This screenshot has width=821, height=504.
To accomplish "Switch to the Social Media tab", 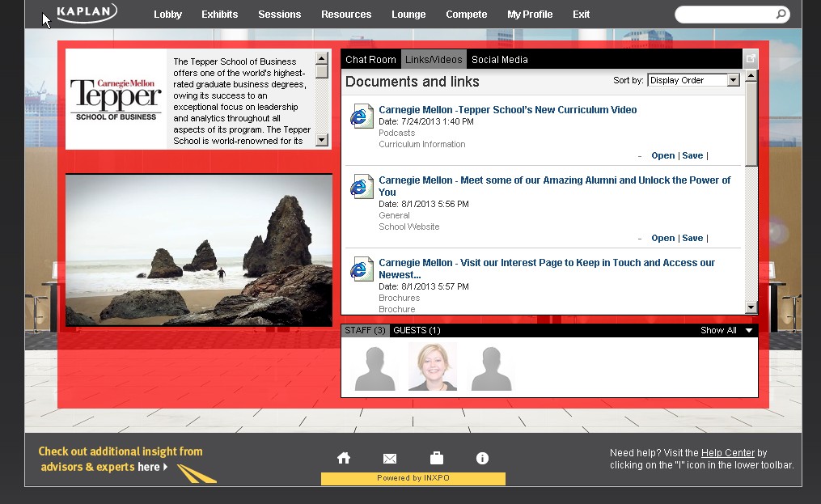I will 499,60.
